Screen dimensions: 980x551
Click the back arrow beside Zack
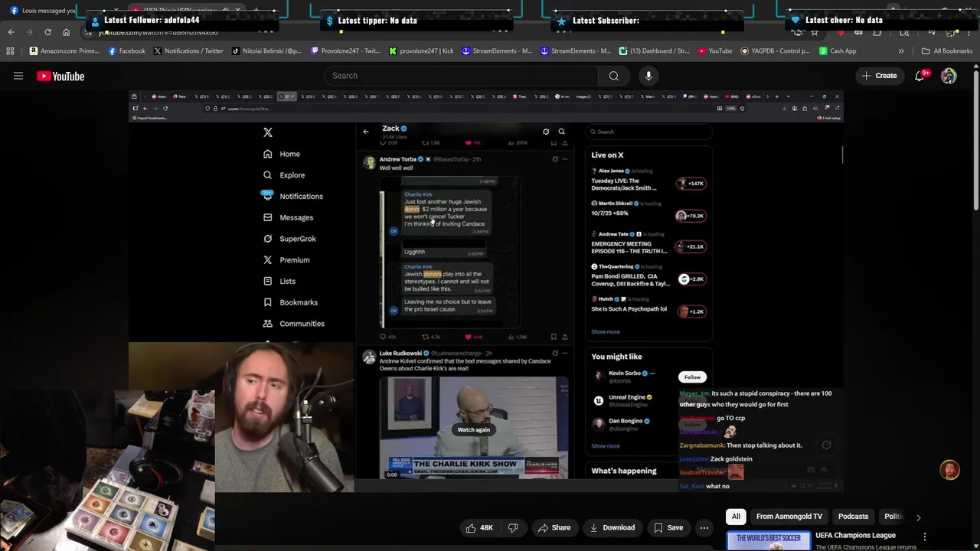pos(366,132)
